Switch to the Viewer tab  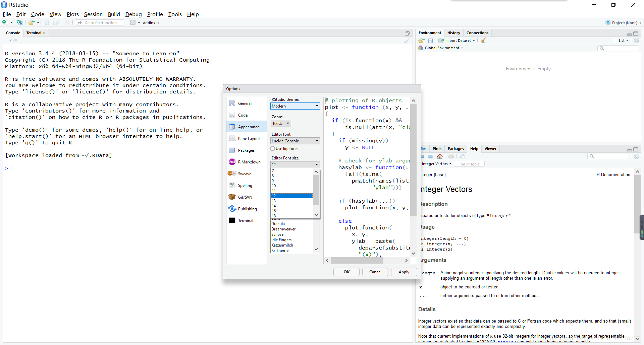tap(490, 149)
